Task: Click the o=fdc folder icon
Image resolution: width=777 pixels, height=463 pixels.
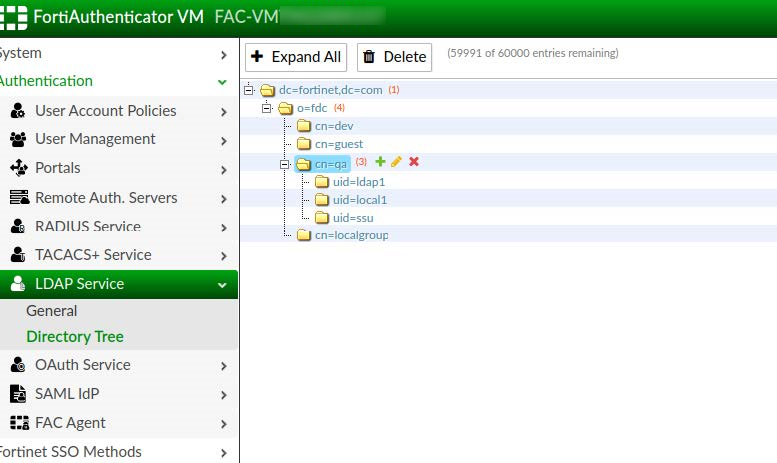Action: [x=285, y=108]
